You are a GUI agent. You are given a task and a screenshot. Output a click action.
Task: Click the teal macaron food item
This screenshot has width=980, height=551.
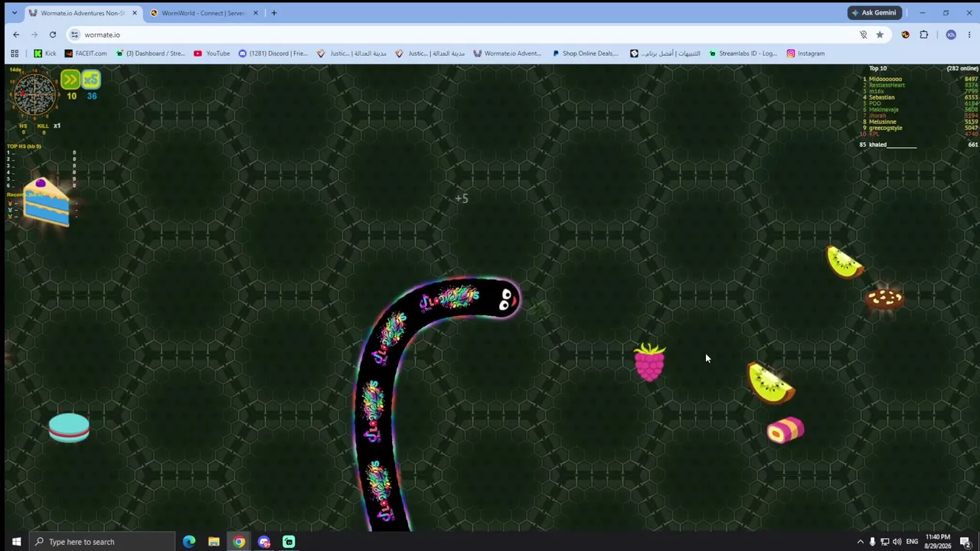pyautogui.click(x=69, y=429)
